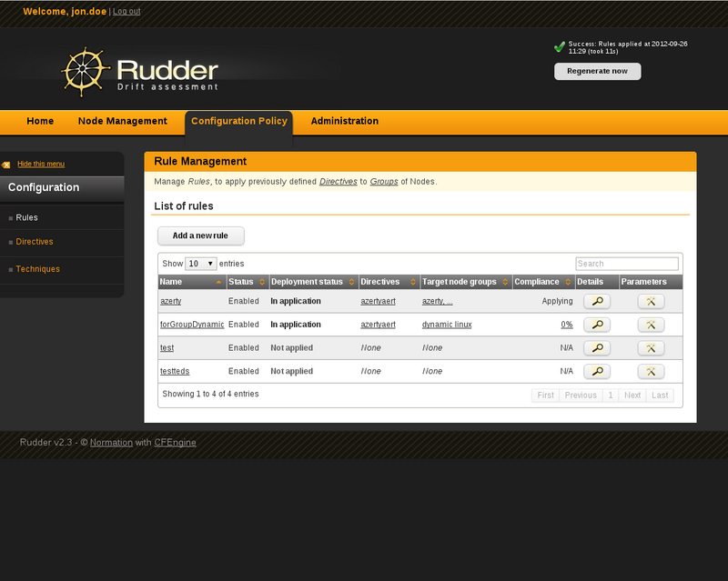This screenshot has width=728, height=581.
Task: Go to Previous page of rules
Action: click(581, 396)
